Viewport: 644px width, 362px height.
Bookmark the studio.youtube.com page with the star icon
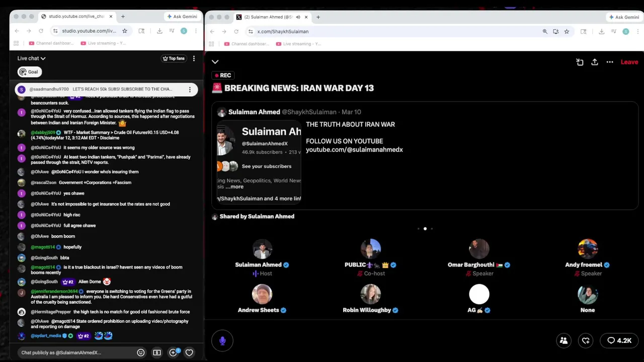tap(124, 31)
